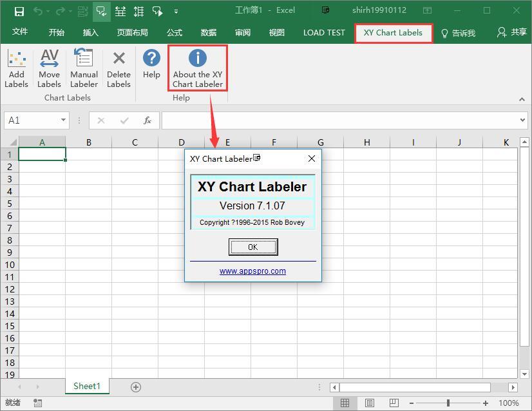The width and height of the screenshot is (532, 411).
Task: Redo action in quick access toolbar
Action: click(x=61, y=12)
